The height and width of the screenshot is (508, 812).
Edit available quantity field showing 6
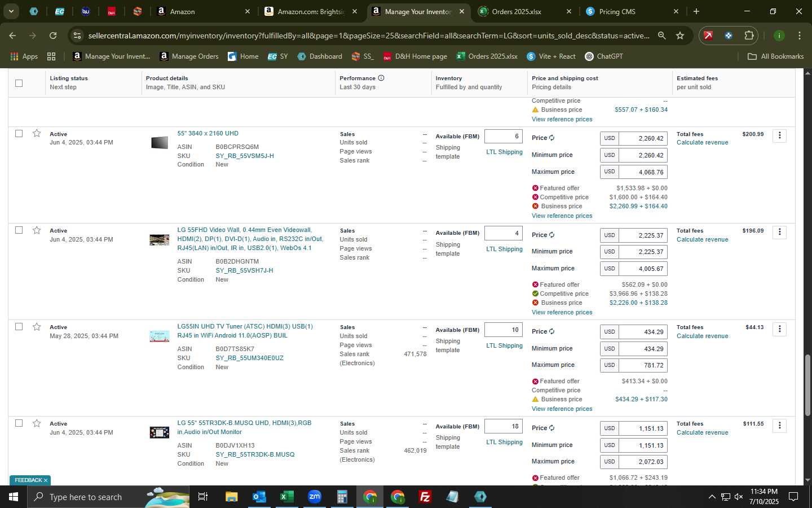coord(504,136)
